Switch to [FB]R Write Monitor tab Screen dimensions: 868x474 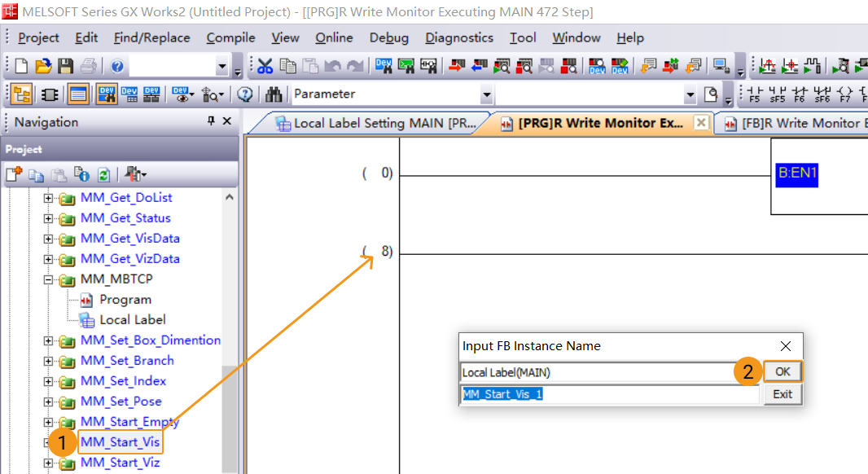[797, 123]
